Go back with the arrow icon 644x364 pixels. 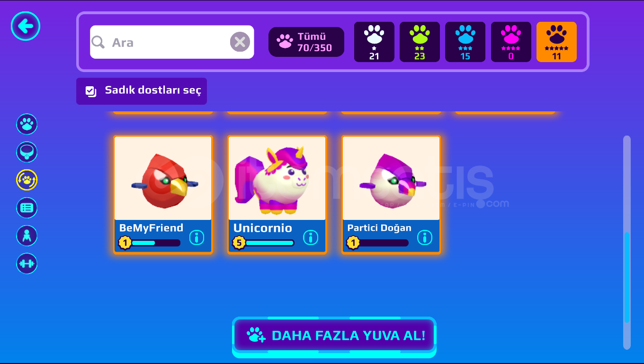tap(26, 26)
